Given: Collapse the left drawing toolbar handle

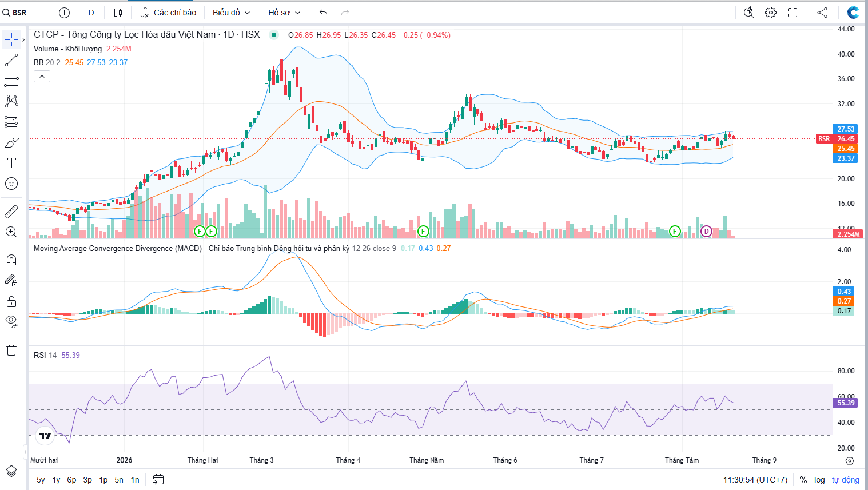Looking at the screenshot, I should (25, 451).
